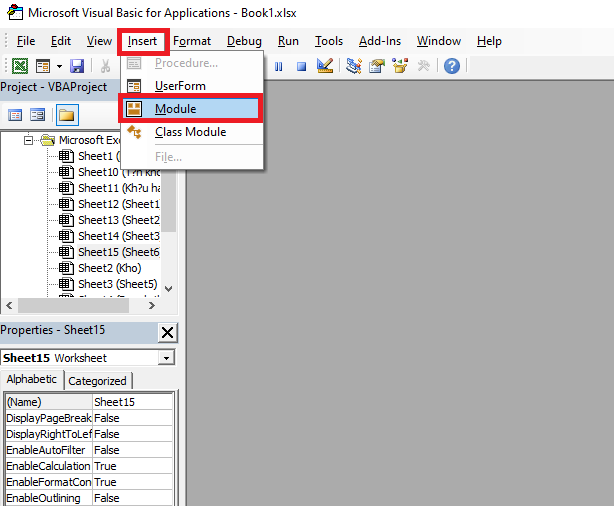Image resolution: width=614 pixels, height=506 pixels.
Task: Select Sheet13 in the project tree
Action: click(x=119, y=220)
